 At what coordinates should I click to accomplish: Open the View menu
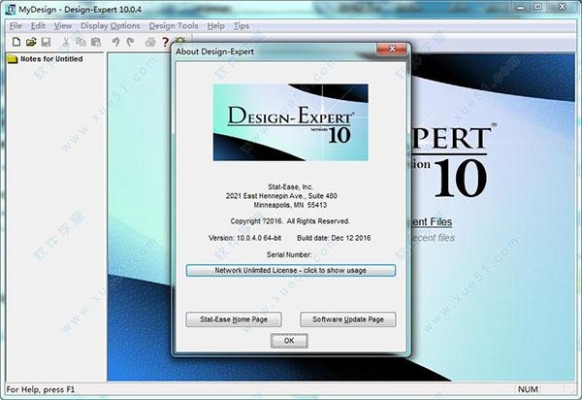pyautogui.click(x=63, y=26)
